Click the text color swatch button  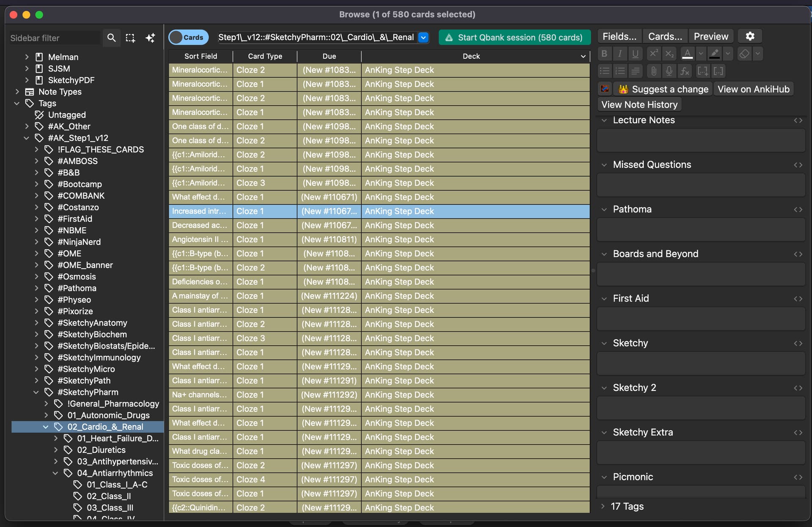coord(688,54)
